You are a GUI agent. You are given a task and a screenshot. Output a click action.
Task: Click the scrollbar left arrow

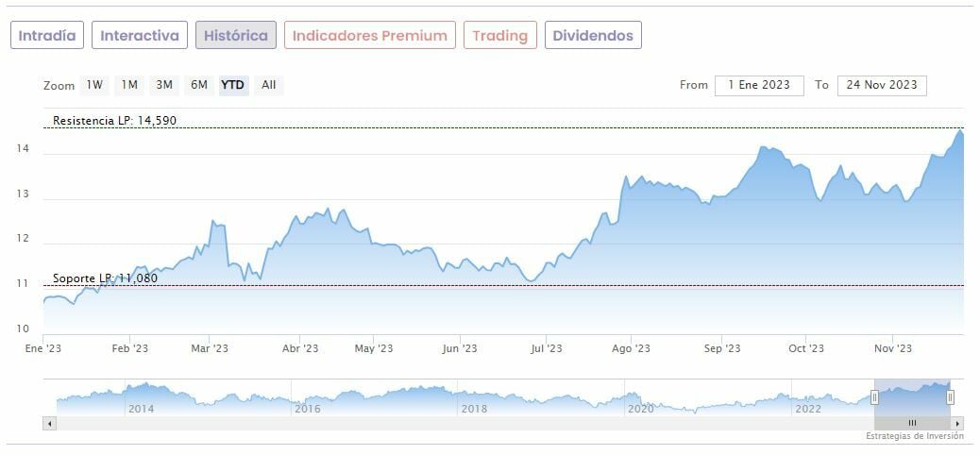pos(49,423)
